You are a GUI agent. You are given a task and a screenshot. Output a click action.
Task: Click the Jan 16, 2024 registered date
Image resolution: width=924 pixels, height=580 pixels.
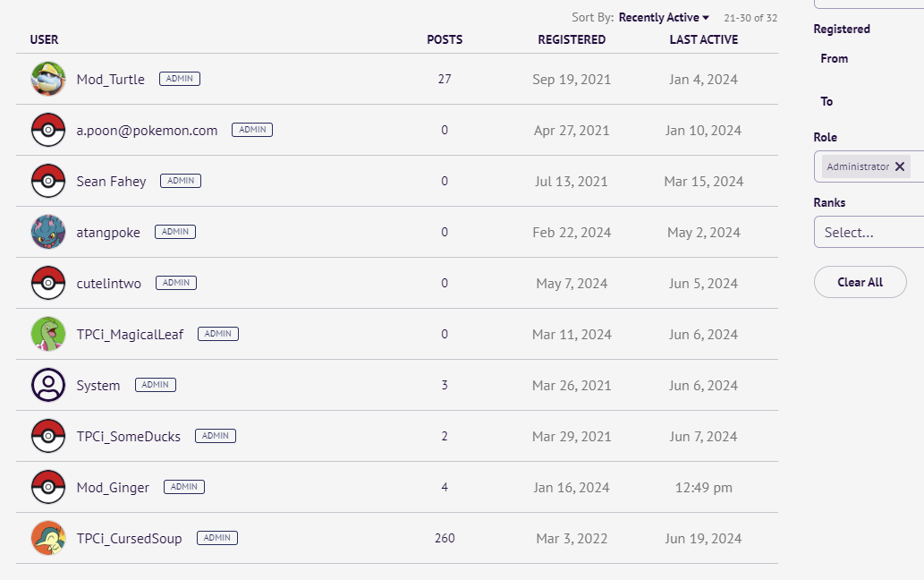572,488
